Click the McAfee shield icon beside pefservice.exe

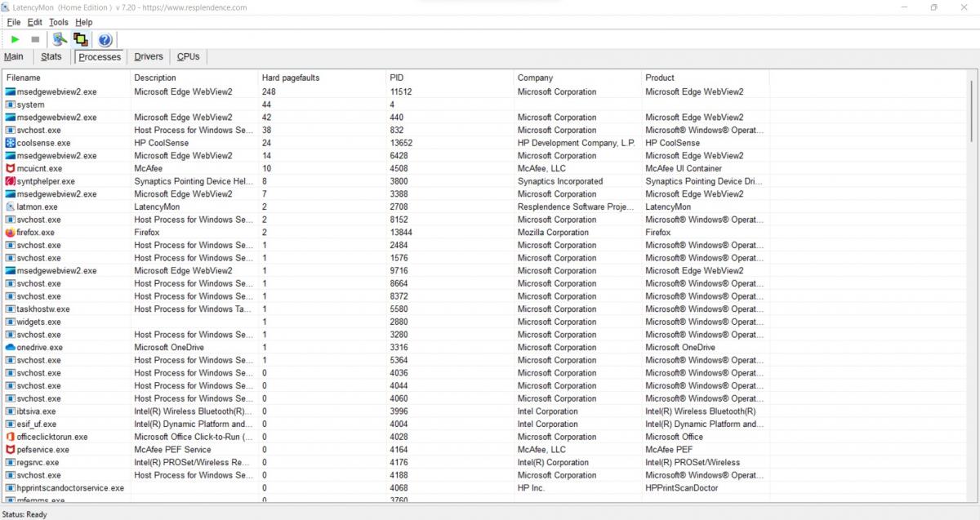point(10,450)
